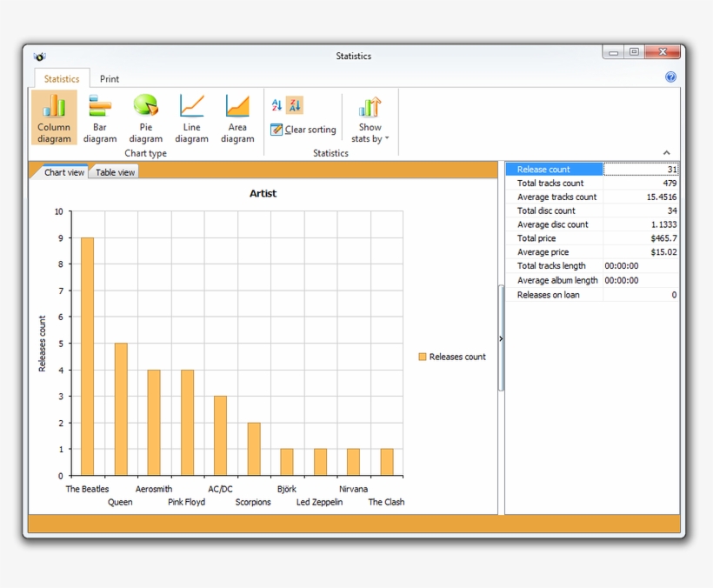Screen dimensions: 713x588
Task: Open the help icon
Action: tap(670, 77)
